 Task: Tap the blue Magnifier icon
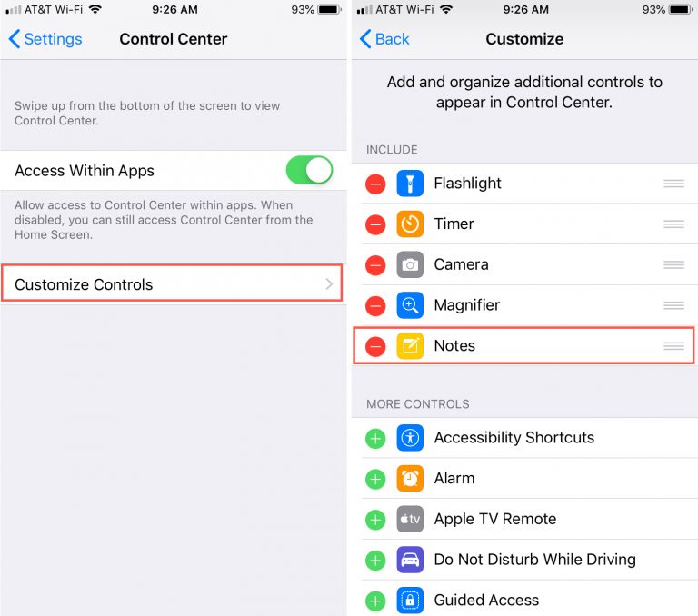[410, 305]
